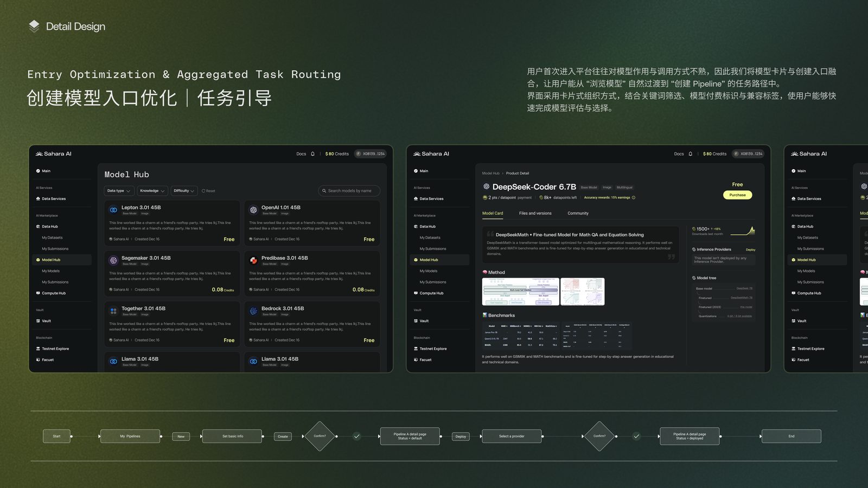Click the Multilingual tag beside DeepSeek-Coder 6.7B
This screenshot has width=868, height=488.
coord(624,188)
